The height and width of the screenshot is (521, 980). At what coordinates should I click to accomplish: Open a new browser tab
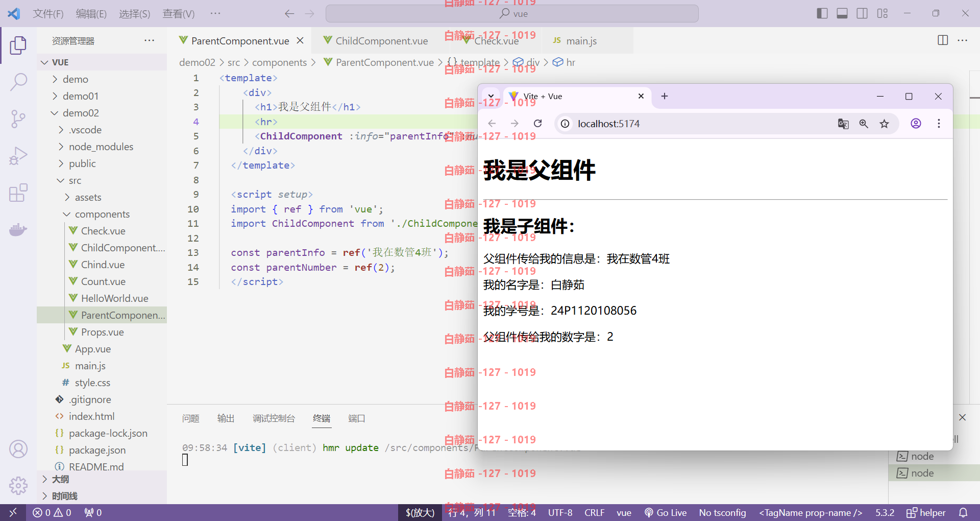[665, 96]
